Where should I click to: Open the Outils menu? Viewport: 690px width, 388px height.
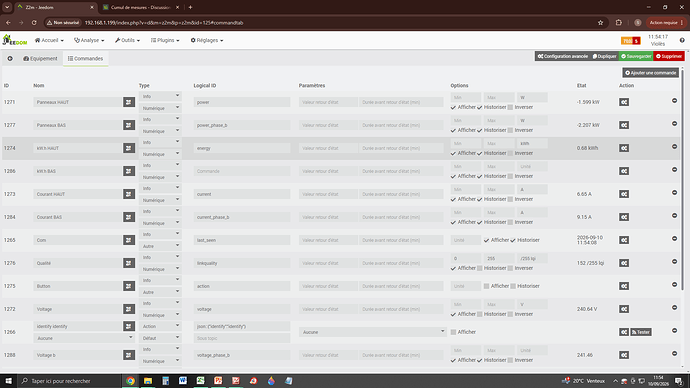click(128, 40)
